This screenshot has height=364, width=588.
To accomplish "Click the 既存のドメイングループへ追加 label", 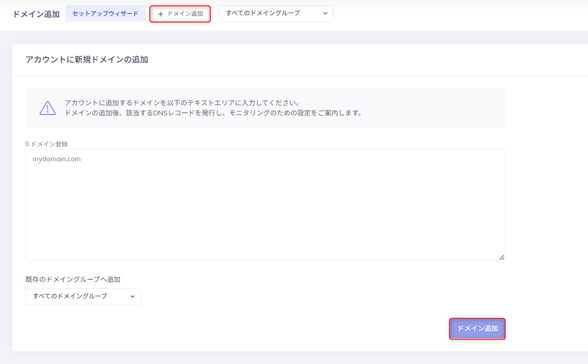I will click(73, 279).
